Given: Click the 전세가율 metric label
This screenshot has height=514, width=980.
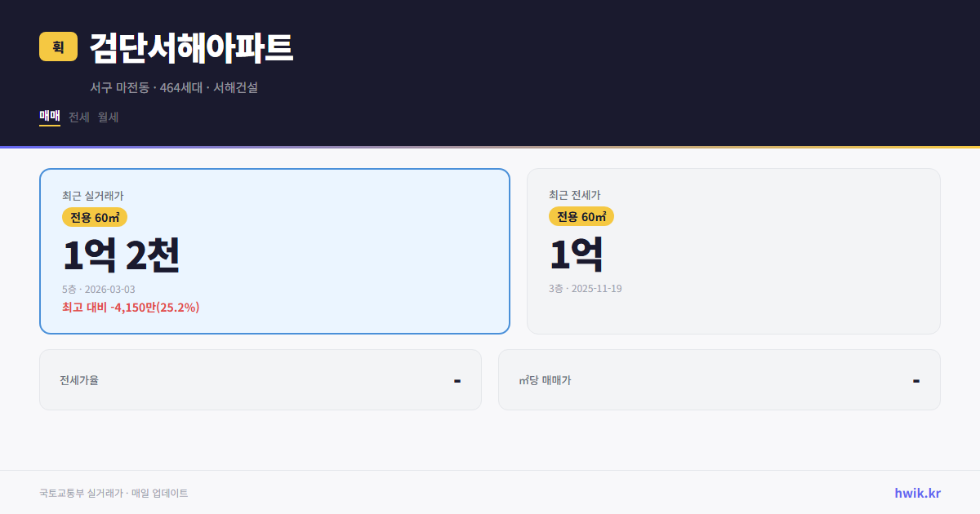Looking at the screenshot, I should pos(79,379).
